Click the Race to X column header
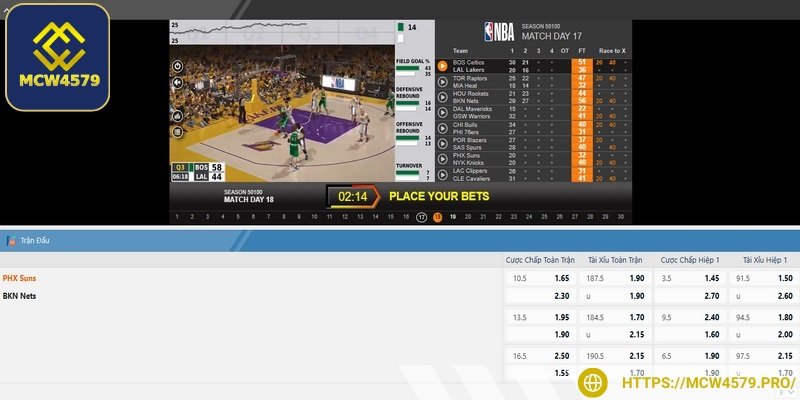Viewport: 800px width, 400px height. click(x=612, y=51)
